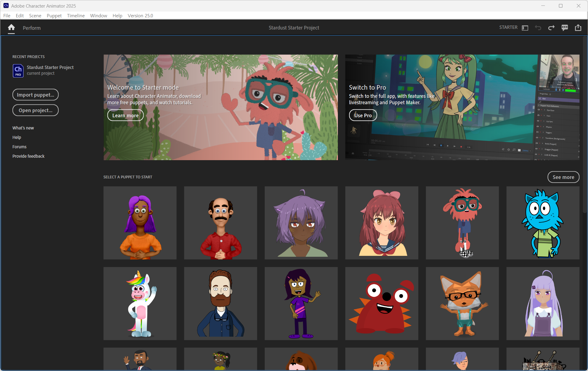The height and width of the screenshot is (371, 588).
Task: Open the Window menu
Action: (98, 15)
